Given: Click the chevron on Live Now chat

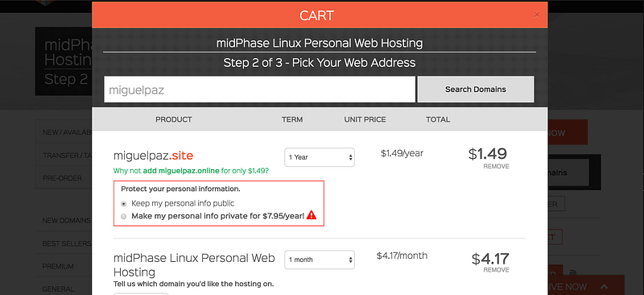Looking at the screenshot, I should point(604,287).
